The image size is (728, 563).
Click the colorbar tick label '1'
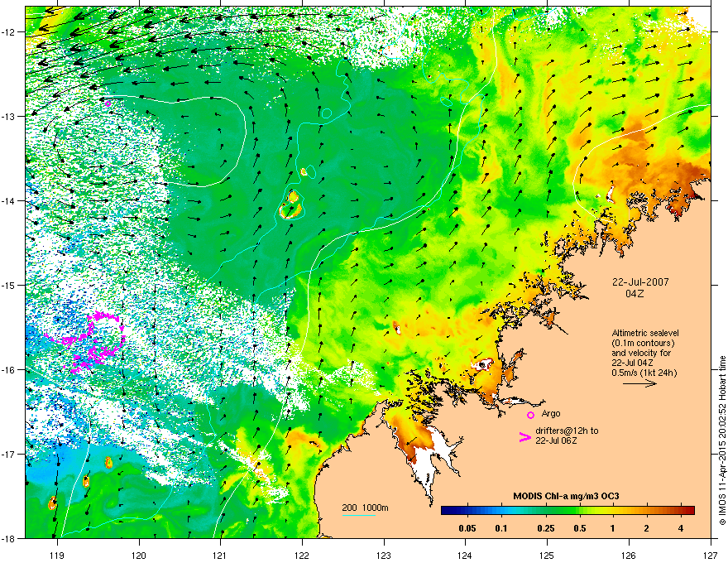[613, 528]
